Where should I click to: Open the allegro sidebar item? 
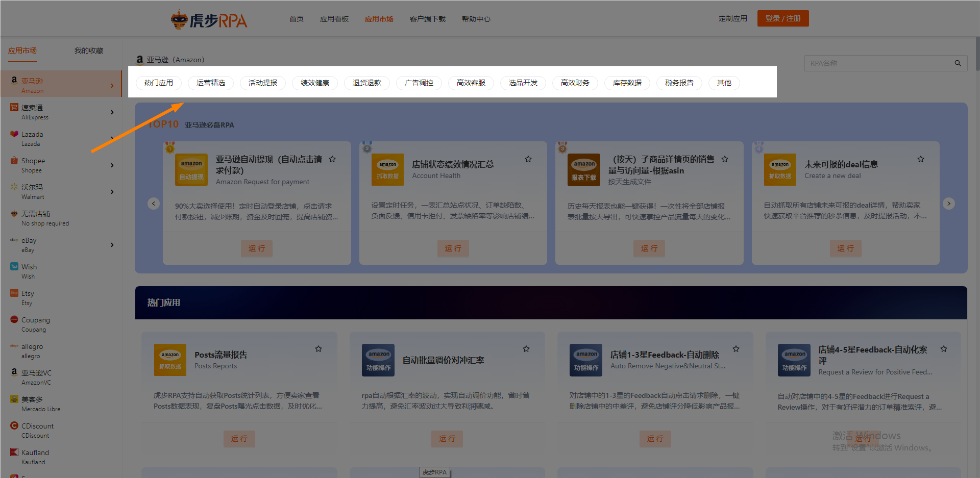[61, 351]
